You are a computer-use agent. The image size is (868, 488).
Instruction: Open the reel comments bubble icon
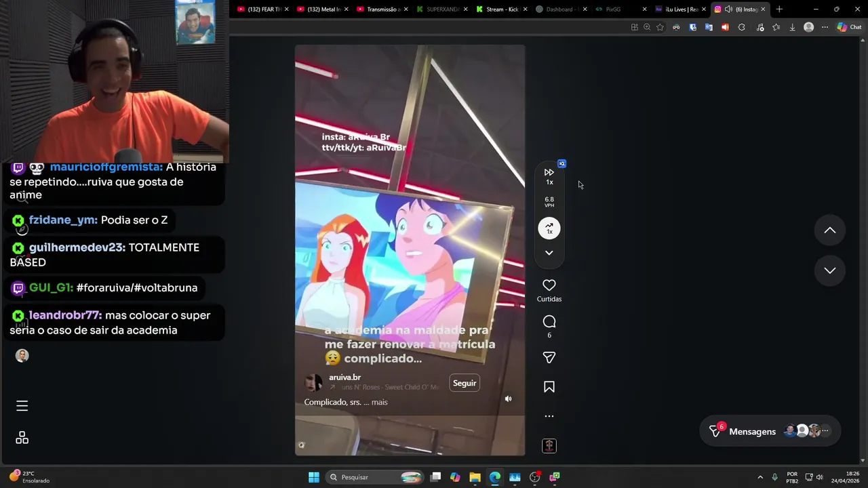point(549,321)
